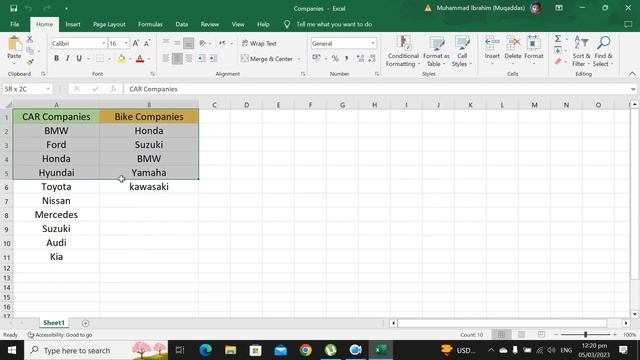This screenshot has width=640, height=360.
Task: Click Sort & Filter button
Action: [581, 51]
